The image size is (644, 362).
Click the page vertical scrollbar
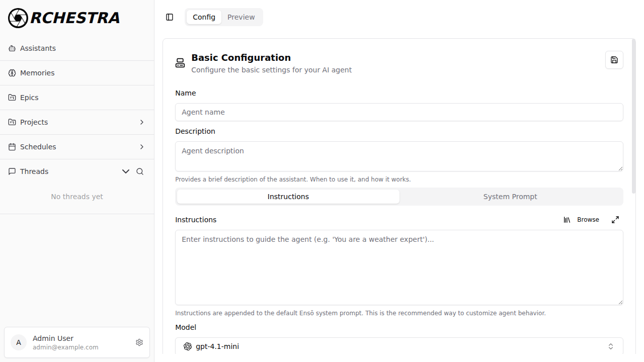634,117
